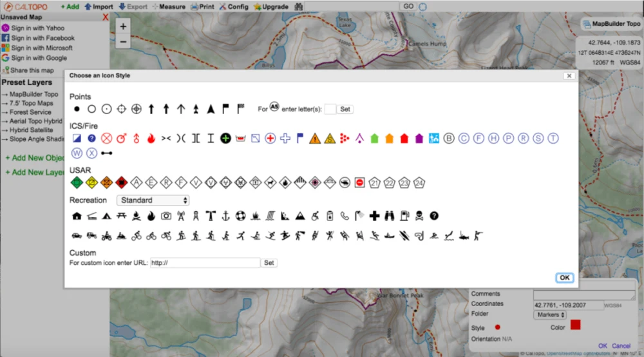Viewport: 644px width, 357px height.
Task: Choose the red medical cross circle icon
Action: pyautogui.click(x=270, y=139)
